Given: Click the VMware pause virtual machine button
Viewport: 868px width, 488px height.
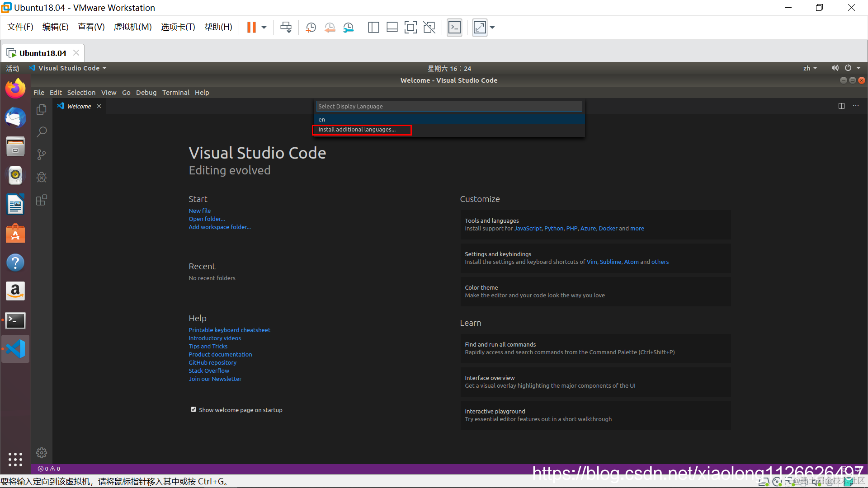Looking at the screenshot, I should click(x=251, y=28).
